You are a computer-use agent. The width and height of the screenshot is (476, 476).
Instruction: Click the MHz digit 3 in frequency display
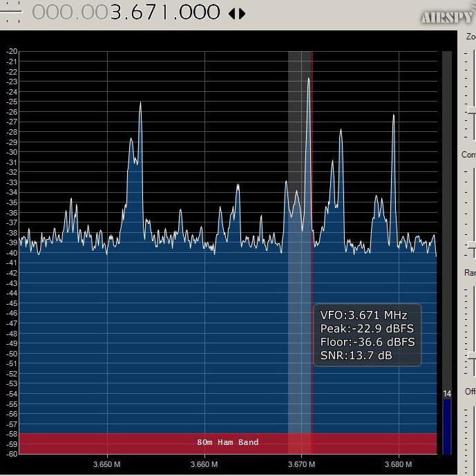[x=115, y=12]
